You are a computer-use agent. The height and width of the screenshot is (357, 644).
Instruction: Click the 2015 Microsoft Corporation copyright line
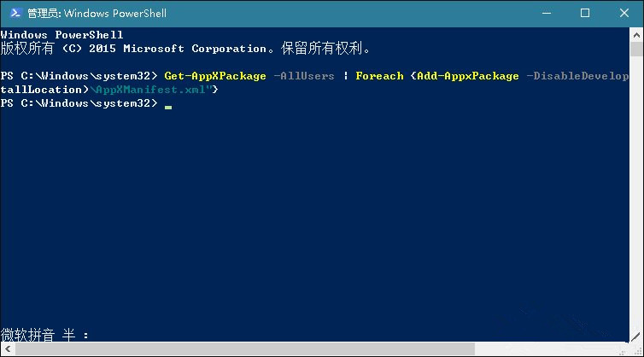pyautogui.click(x=184, y=49)
